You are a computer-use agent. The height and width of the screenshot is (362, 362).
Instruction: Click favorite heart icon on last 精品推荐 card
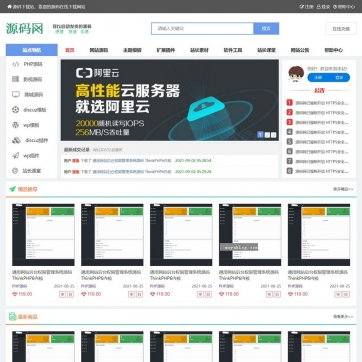coord(338,294)
